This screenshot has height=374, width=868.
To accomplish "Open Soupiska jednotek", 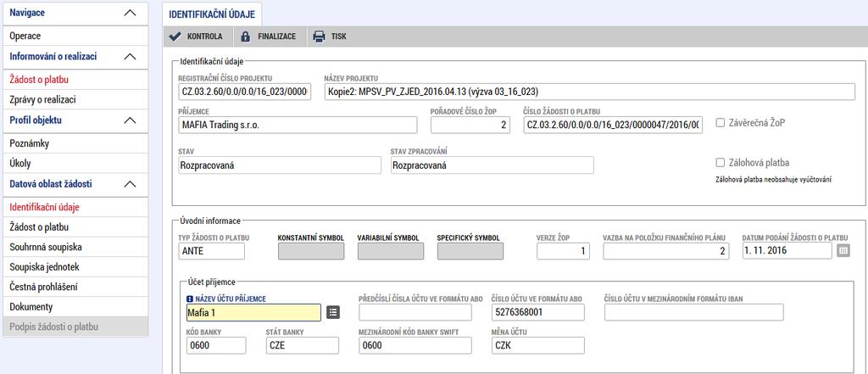I will pos(75,267).
